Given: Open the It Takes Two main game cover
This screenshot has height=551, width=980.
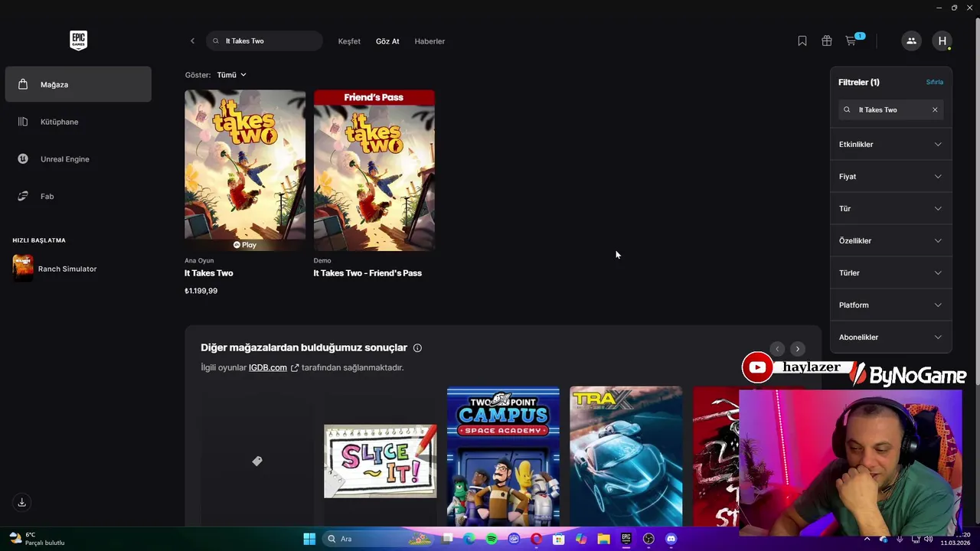Looking at the screenshot, I should coord(245,170).
